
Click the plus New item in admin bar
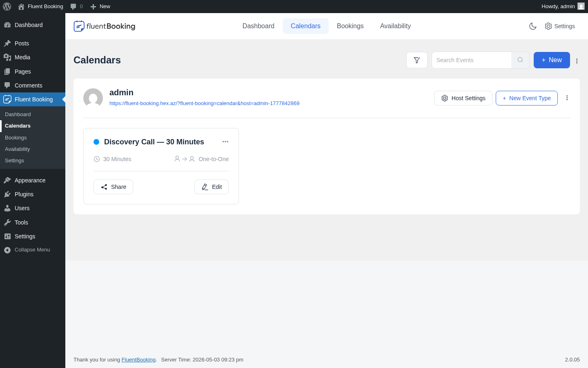pyautogui.click(x=100, y=7)
